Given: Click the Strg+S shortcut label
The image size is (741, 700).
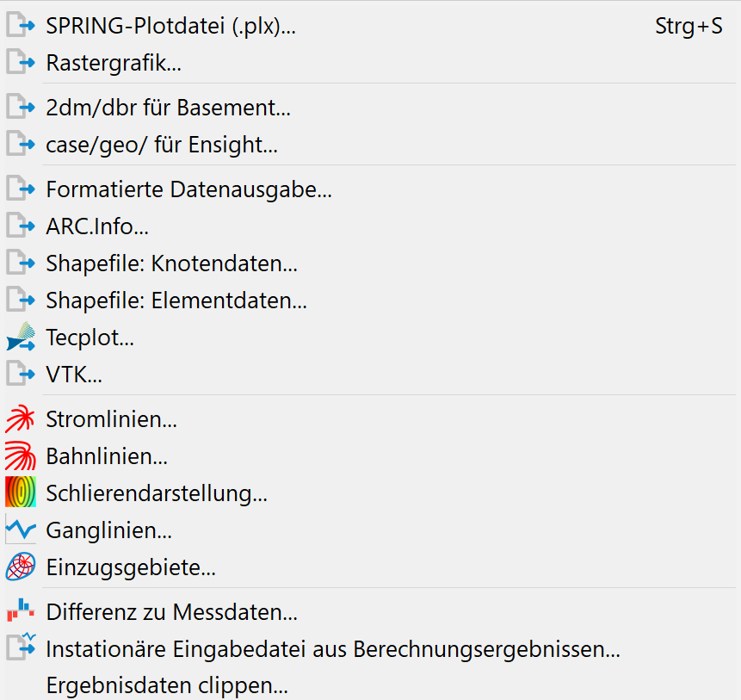Looking at the screenshot, I should click(689, 27).
